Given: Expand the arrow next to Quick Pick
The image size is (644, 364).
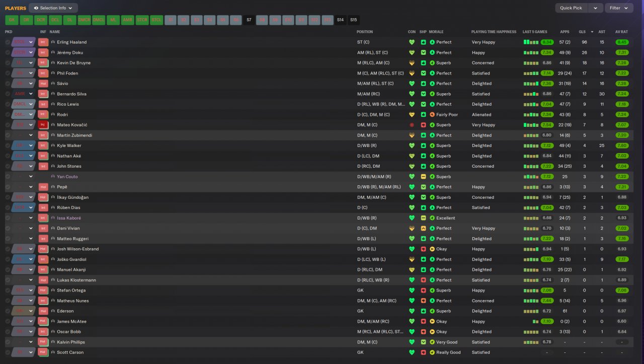Looking at the screenshot, I should (595, 8).
